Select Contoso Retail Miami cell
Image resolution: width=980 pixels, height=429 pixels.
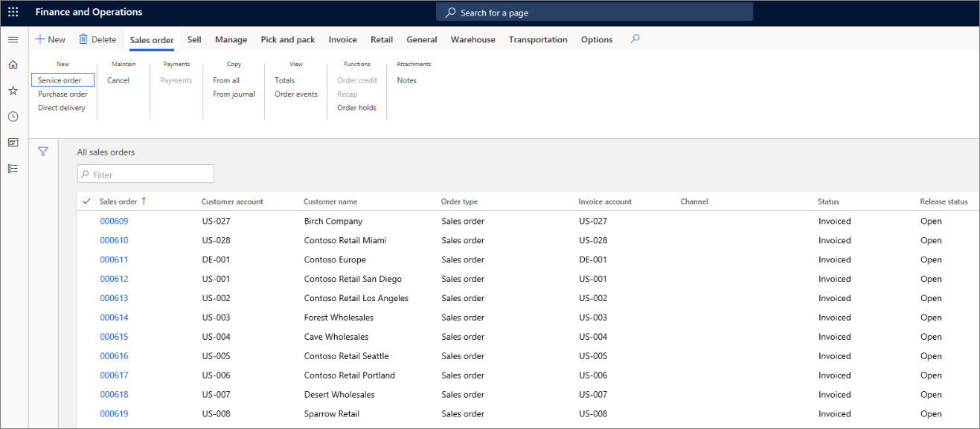click(x=345, y=240)
